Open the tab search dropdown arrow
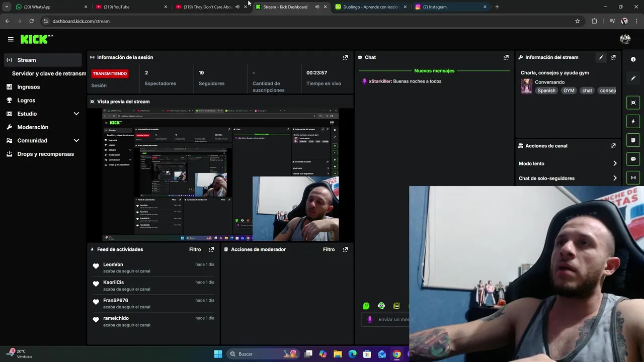644x362 pixels. [7, 7]
